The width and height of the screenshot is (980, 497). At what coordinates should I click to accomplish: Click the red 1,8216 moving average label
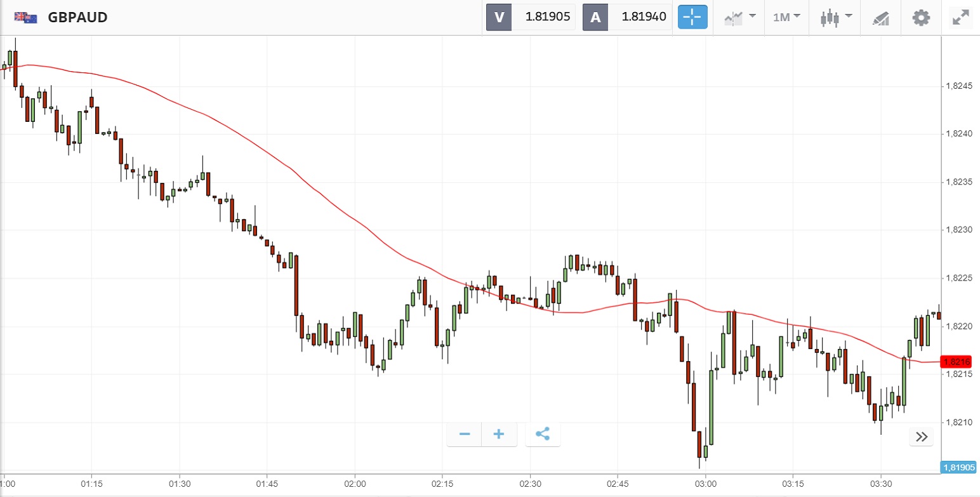coord(956,362)
